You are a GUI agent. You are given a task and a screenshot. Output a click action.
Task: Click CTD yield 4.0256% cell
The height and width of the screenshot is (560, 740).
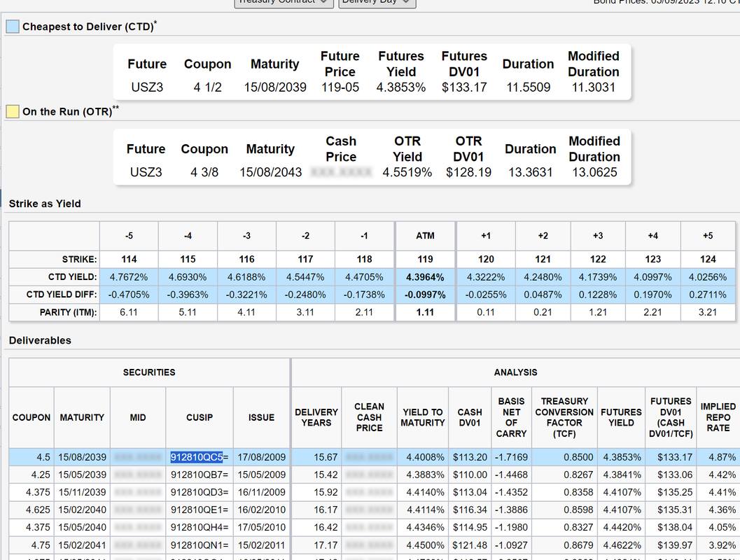(708, 277)
